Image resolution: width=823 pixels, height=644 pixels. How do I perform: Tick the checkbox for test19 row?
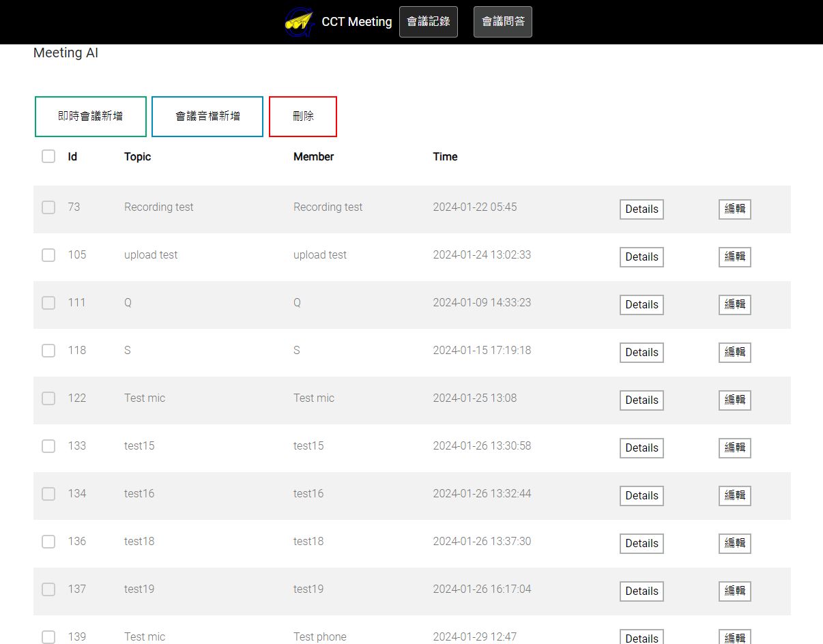pyautogui.click(x=48, y=589)
